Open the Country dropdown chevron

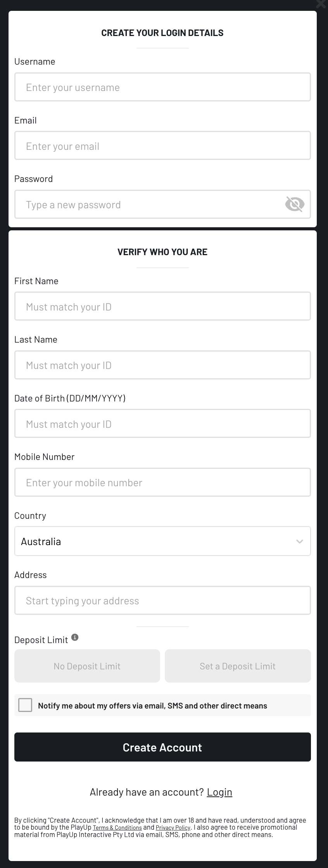[299, 541]
